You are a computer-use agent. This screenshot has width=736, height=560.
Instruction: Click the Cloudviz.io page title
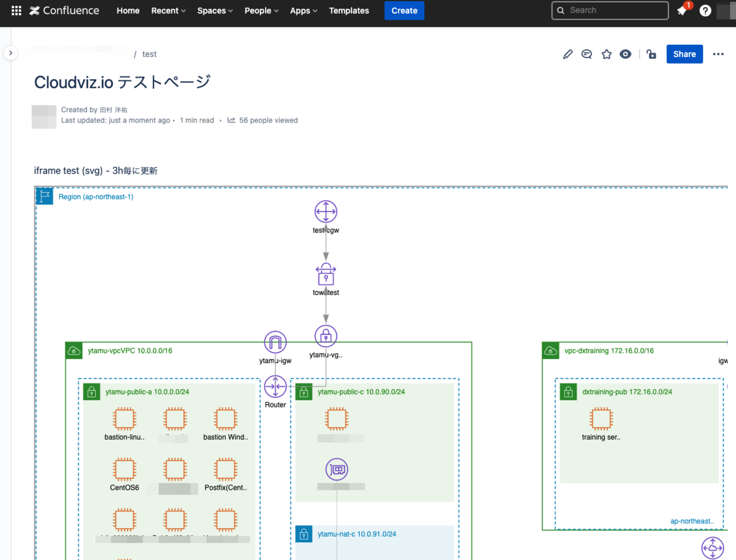(x=122, y=82)
